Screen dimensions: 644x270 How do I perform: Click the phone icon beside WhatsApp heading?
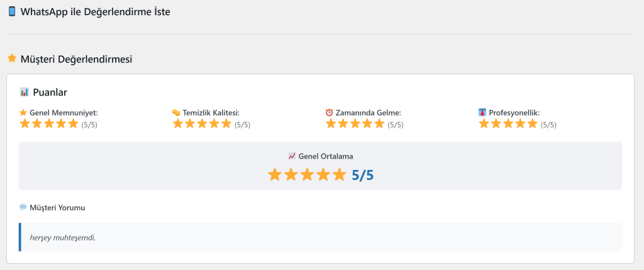click(12, 11)
